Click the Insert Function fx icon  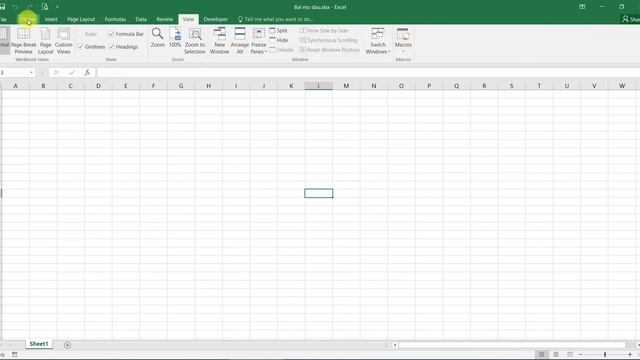click(87, 73)
